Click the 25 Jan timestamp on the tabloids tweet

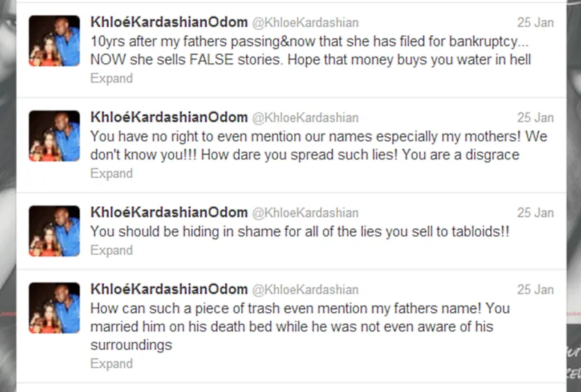tap(535, 213)
